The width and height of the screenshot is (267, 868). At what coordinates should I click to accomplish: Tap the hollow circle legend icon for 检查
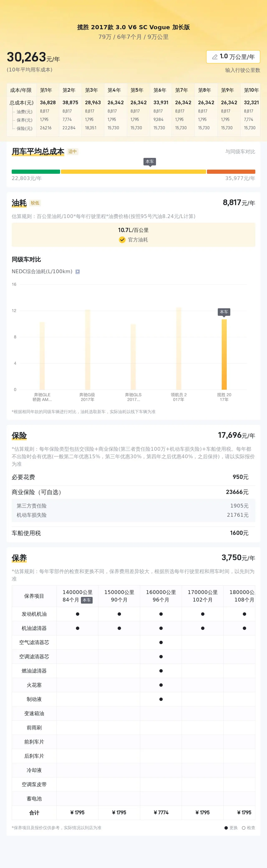pyautogui.click(x=243, y=827)
